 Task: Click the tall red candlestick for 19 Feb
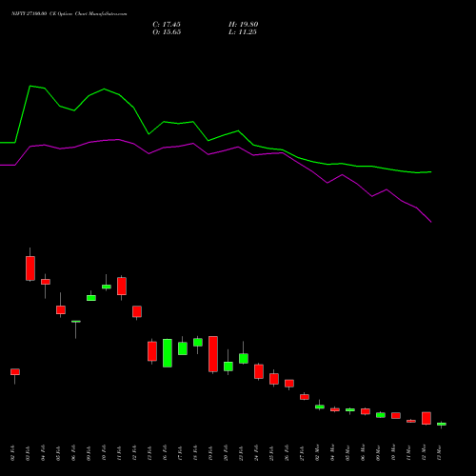(213, 354)
